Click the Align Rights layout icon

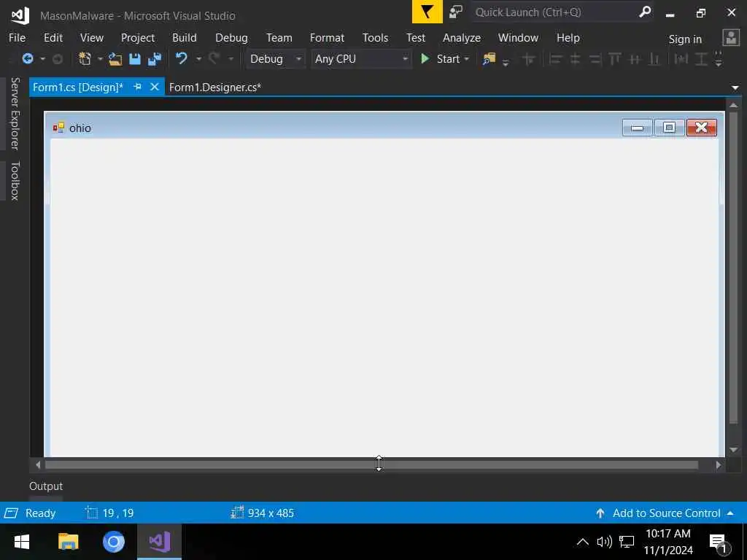click(x=595, y=59)
